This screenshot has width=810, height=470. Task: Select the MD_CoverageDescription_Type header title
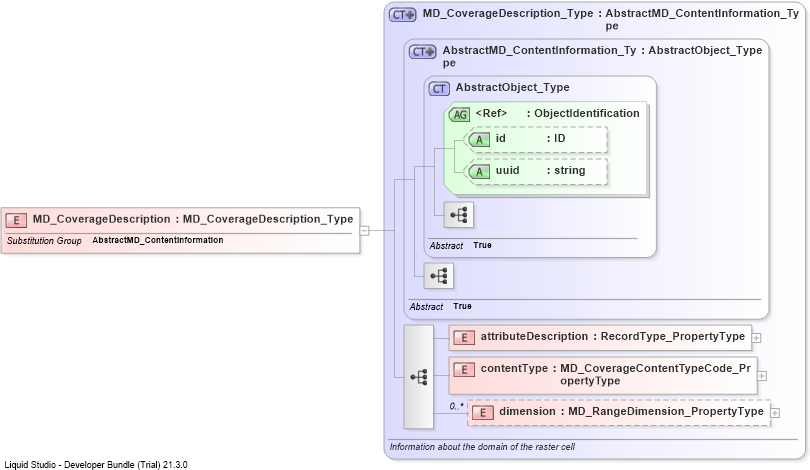coord(508,13)
